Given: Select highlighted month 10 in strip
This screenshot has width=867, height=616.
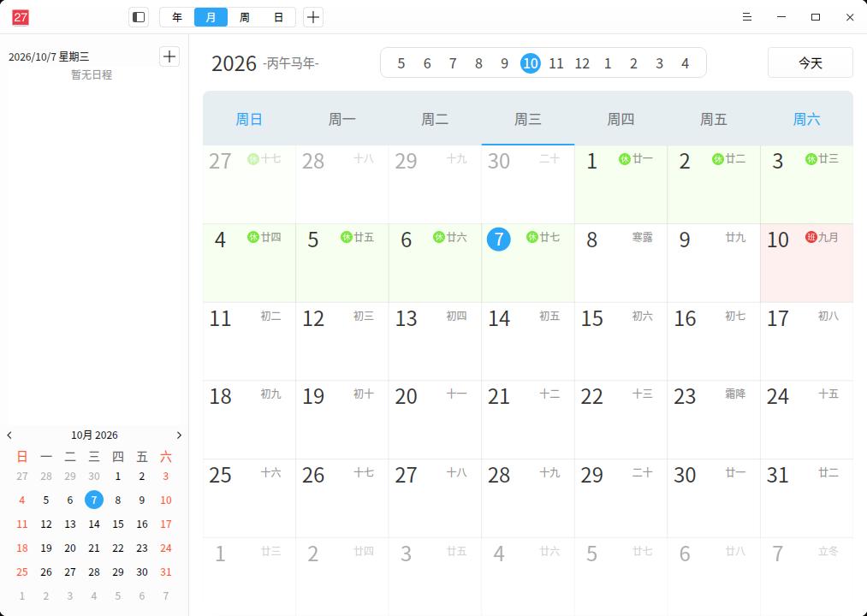Looking at the screenshot, I should click(531, 63).
